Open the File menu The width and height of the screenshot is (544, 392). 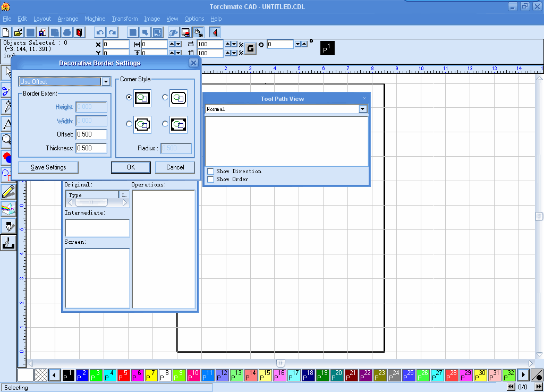click(7, 19)
